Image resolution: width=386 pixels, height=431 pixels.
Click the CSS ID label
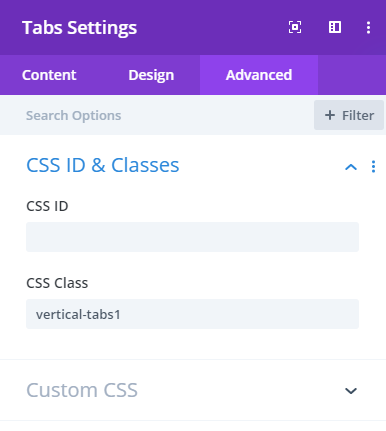pyautogui.click(x=47, y=206)
